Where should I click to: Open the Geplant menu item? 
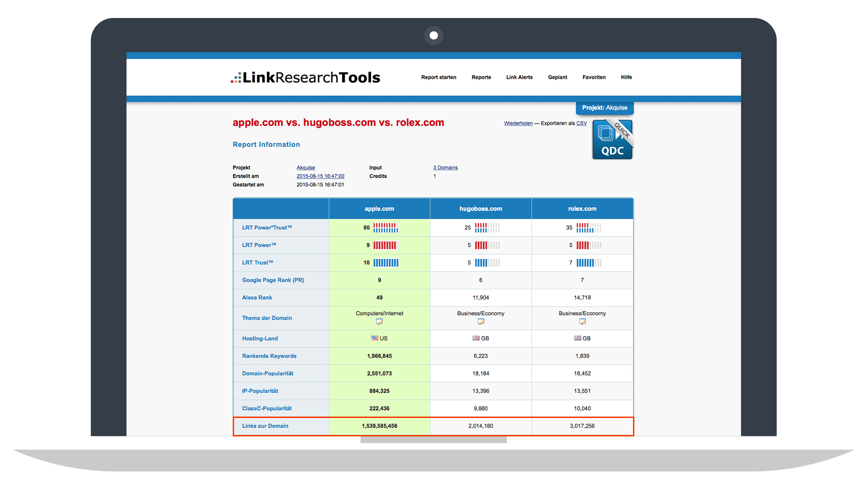pos(558,78)
